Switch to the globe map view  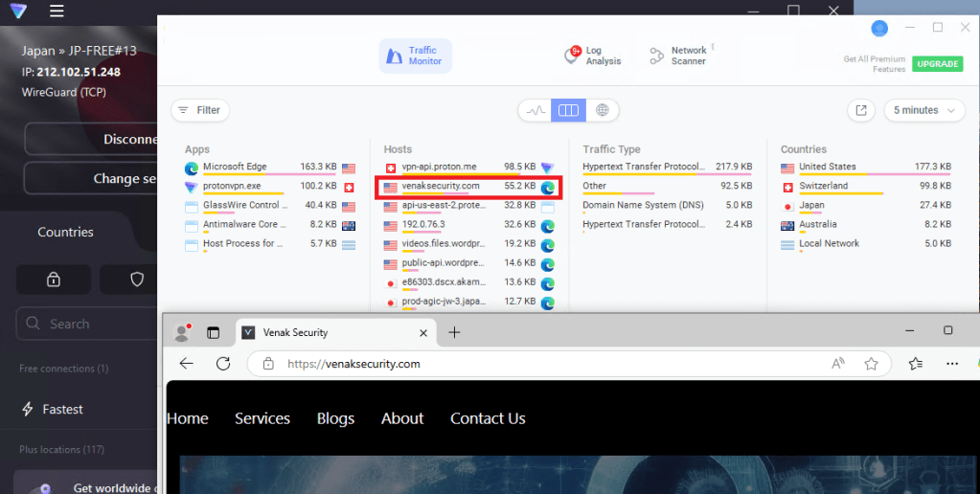click(x=602, y=110)
